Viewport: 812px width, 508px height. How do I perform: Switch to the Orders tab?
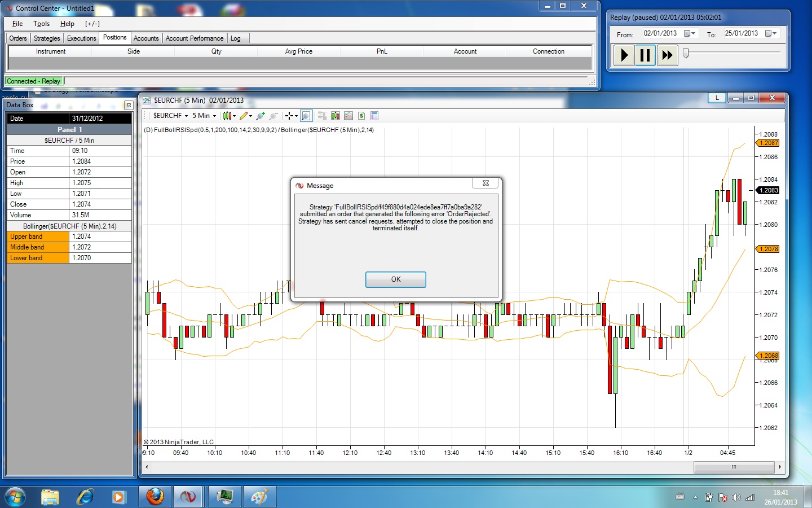pyautogui.click(x=18, y=38)
